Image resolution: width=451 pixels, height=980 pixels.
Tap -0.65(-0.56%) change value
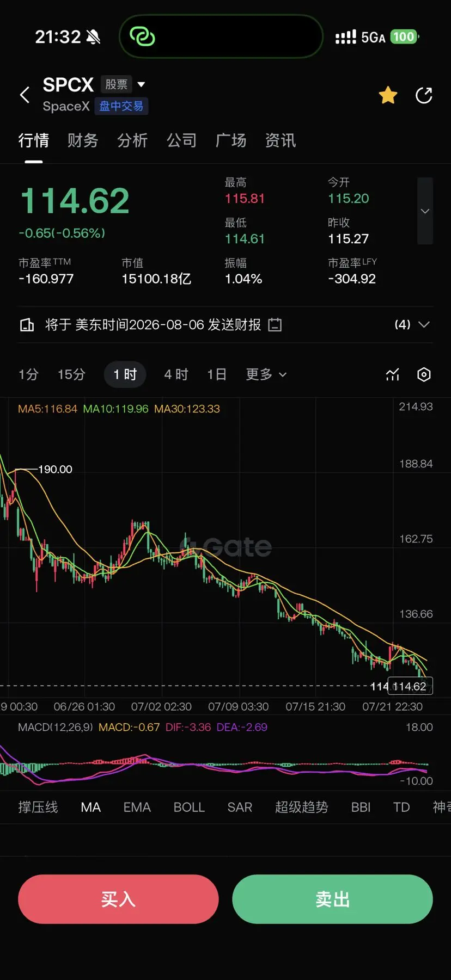(x=62, y=233)
